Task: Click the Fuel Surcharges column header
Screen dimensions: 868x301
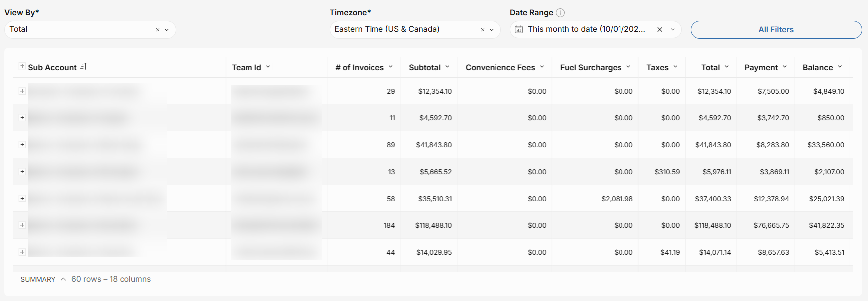Action: [x=591, y=68]
